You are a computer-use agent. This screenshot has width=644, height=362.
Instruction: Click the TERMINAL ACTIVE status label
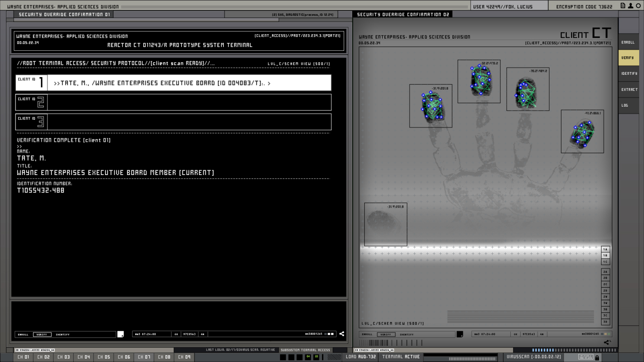tap(401, 357)
